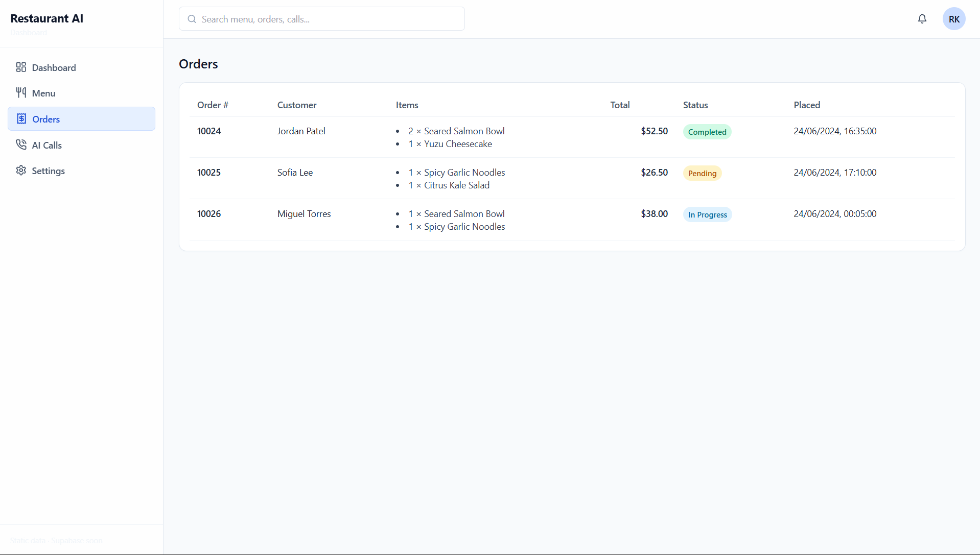Open Settings via the gear icon
The width and height of the screenshot is (980, 555).
(21, 170)
